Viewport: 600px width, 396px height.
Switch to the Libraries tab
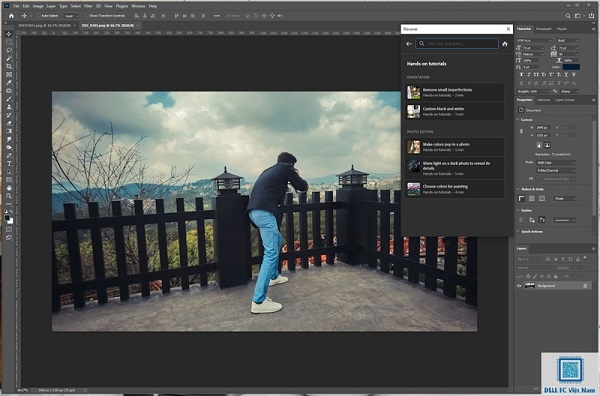coord(543,100)
